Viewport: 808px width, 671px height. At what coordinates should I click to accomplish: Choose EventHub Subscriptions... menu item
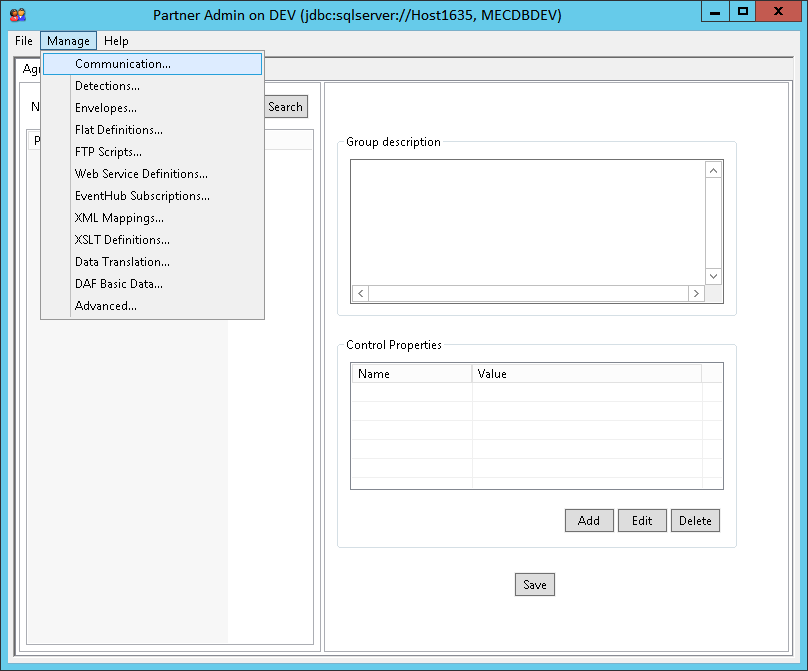pyautogui.click(x=142, y=196)
